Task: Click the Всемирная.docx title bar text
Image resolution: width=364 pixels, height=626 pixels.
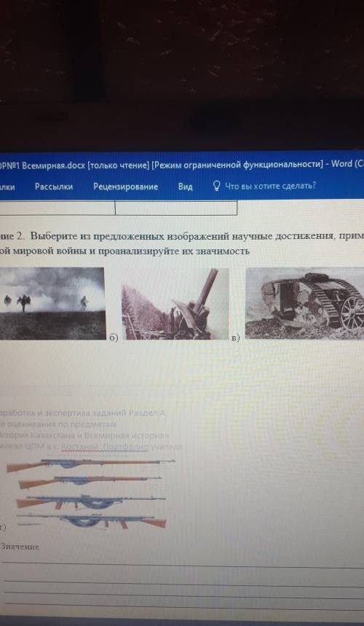Action: click(48, 164)
